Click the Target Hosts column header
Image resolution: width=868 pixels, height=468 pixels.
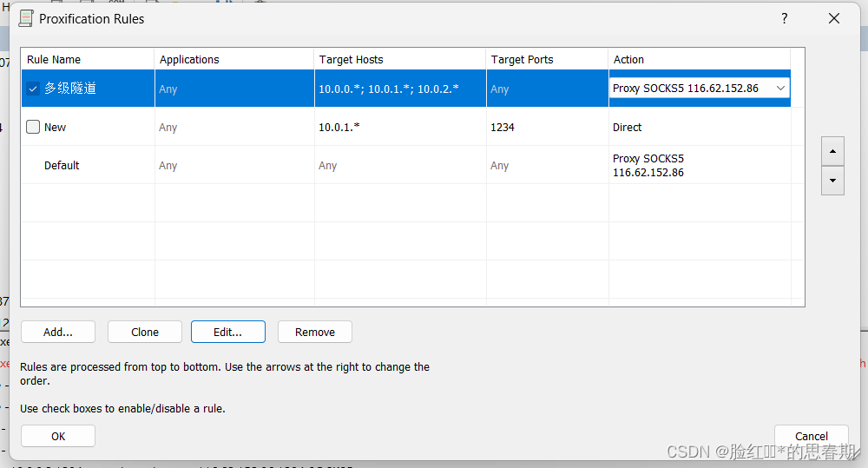(x=351, y=59)
